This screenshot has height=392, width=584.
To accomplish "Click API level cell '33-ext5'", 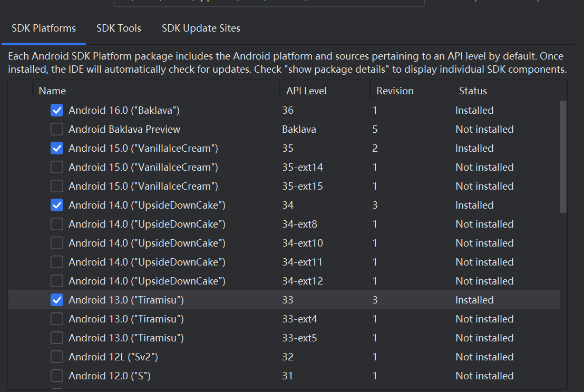I will coord(299,338).
